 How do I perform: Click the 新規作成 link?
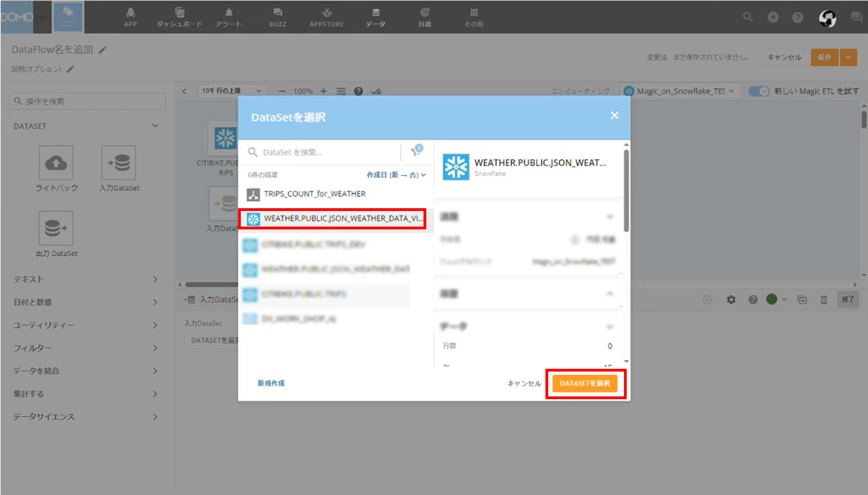tap(271, 383)
